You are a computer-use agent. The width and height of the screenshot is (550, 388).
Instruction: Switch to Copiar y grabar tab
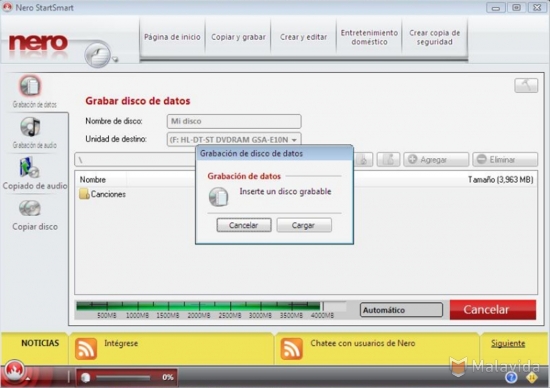(238, 37)
